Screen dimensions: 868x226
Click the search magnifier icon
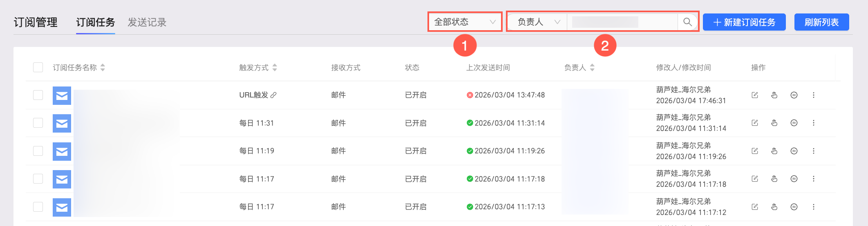pos(687,22)
